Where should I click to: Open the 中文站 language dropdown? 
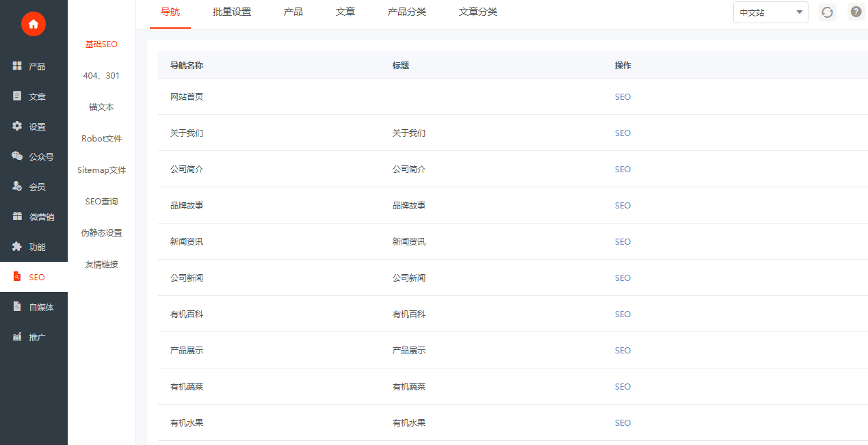[x=771, y=12]
